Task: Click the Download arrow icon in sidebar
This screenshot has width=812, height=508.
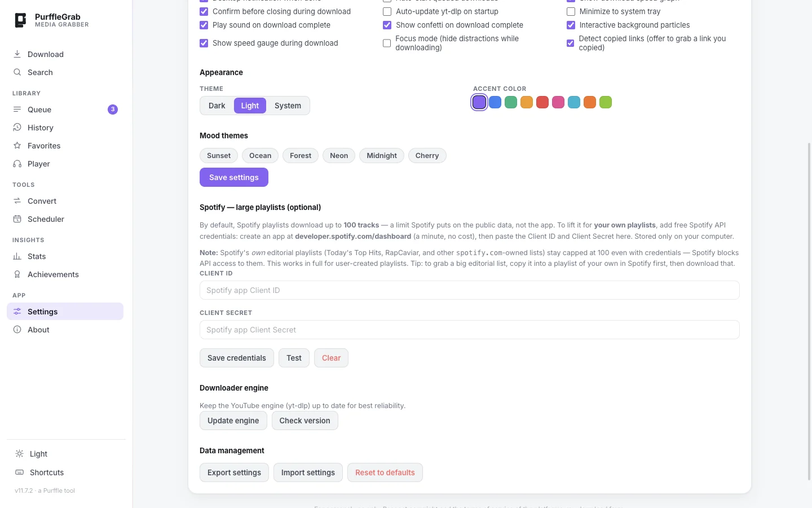Action: click(17, 54)
